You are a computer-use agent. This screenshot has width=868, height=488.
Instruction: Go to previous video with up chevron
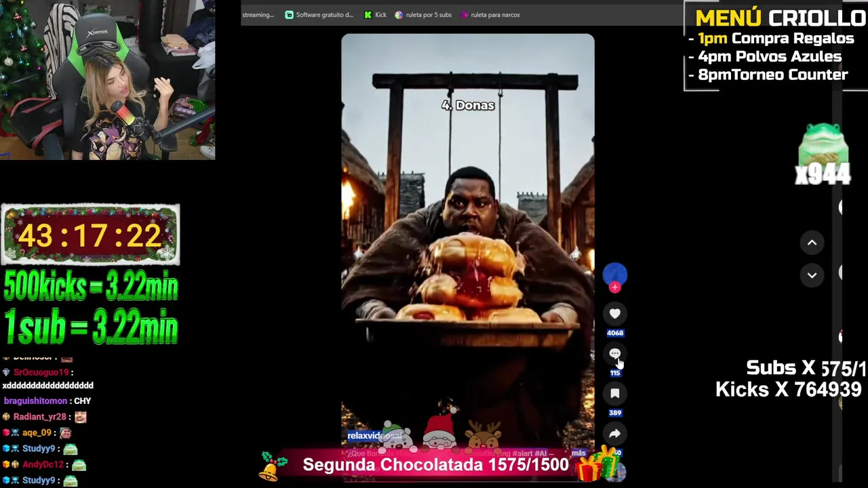812,243
